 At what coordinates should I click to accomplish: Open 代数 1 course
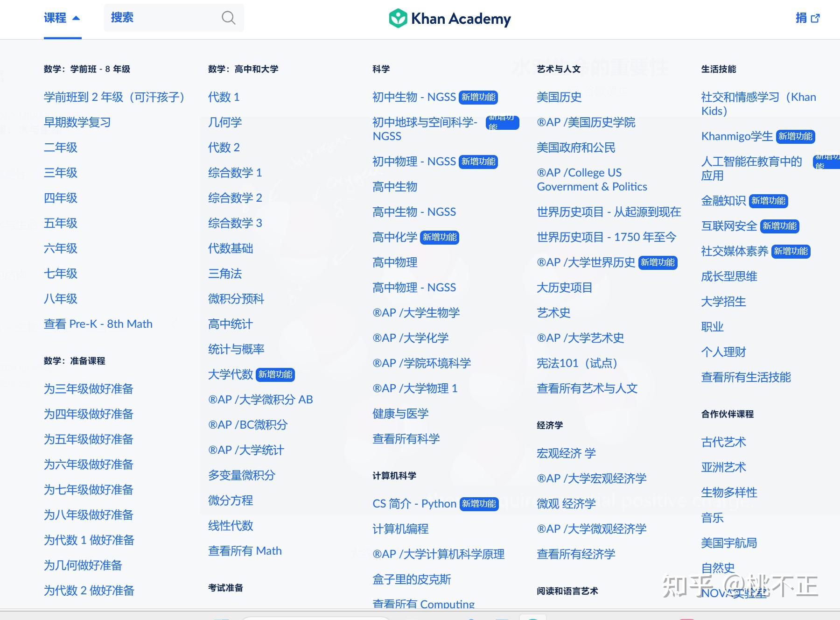(224, 97)
